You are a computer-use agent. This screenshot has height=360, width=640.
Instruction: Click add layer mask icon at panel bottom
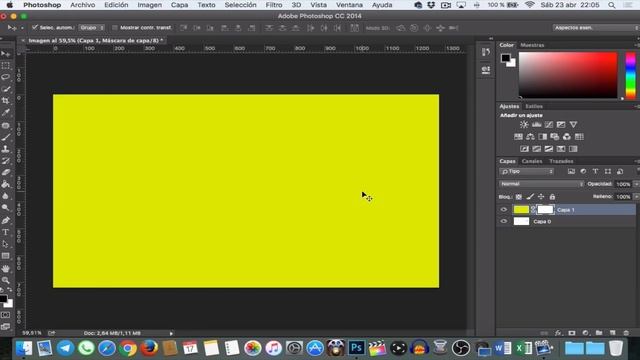pyautogui.click(x=572, y=333)
